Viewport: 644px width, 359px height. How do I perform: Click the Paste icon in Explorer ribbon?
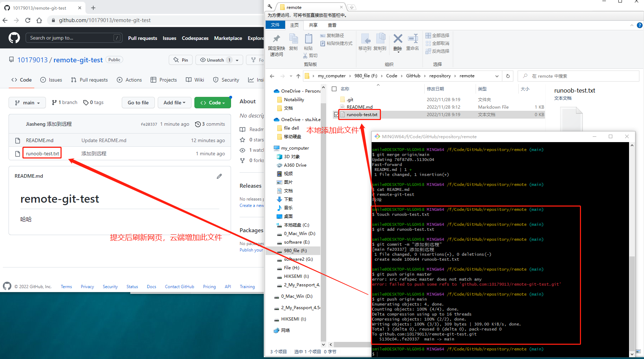308,42
